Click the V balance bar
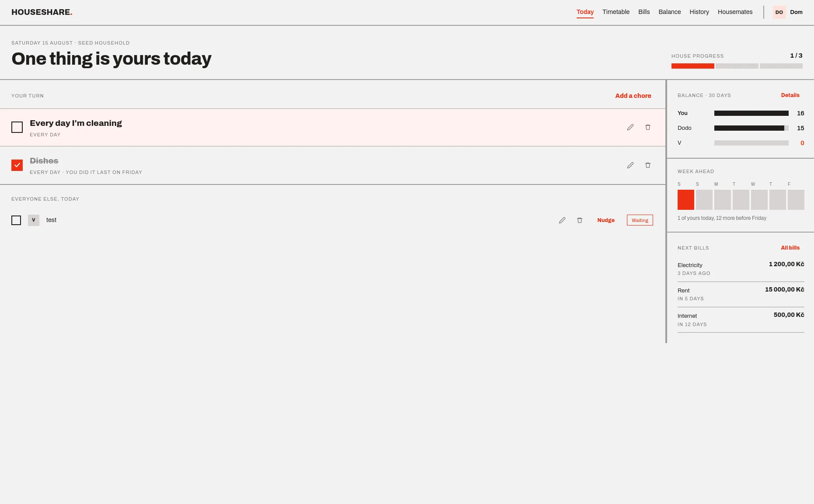The width and height of the screenshot is (814, 504). (751, 143)
